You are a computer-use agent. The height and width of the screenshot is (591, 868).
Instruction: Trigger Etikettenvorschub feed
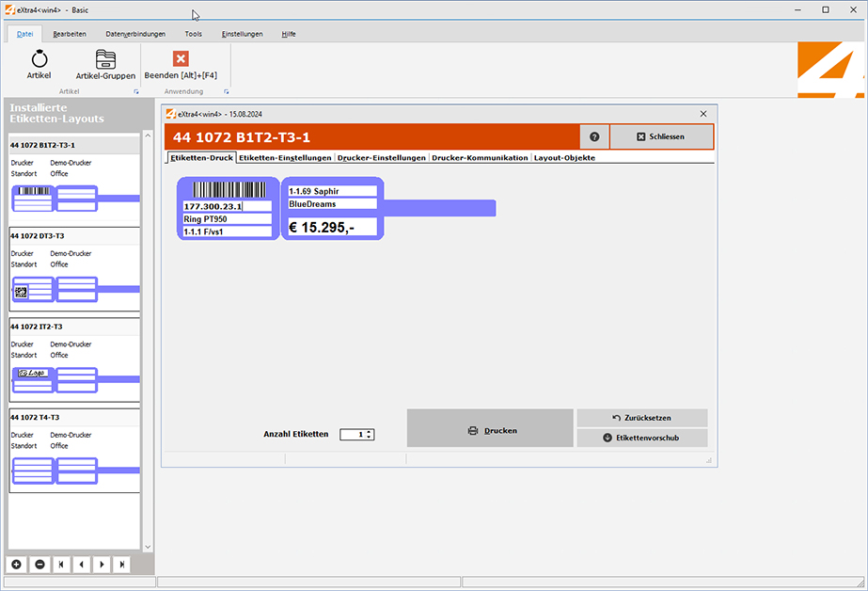pos(642,437)
